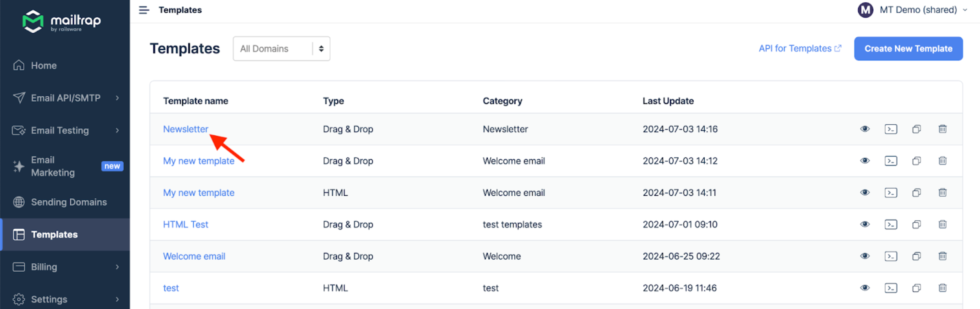Viewport: 980px width, 309px height.
Task: Open MT Demo (shared) account dropdown
Action: click(x=912, y=10)
